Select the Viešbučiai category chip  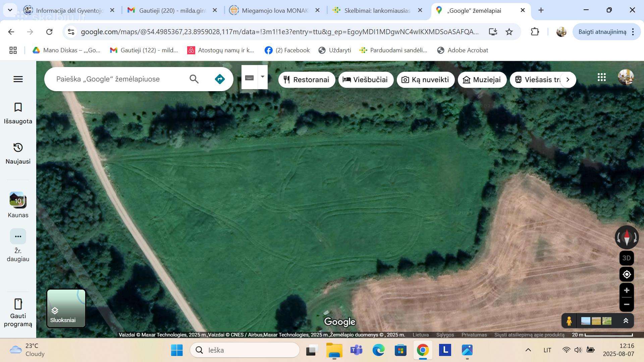(x=366, y=80)
